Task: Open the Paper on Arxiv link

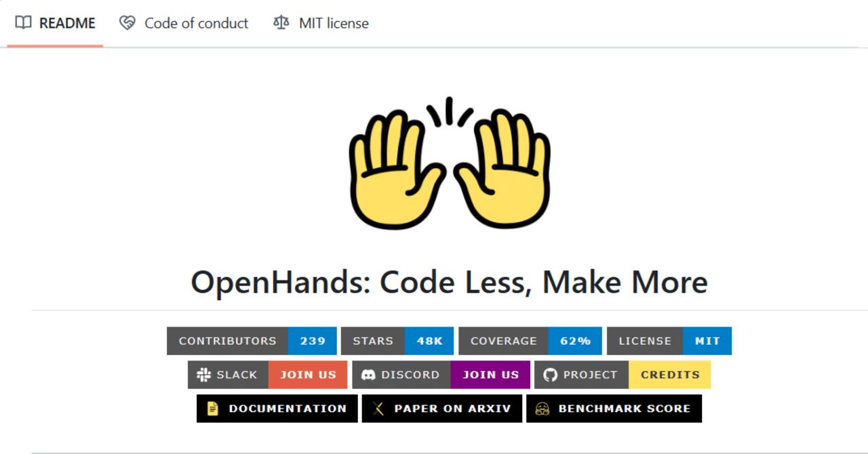Action: coord(441,409)
